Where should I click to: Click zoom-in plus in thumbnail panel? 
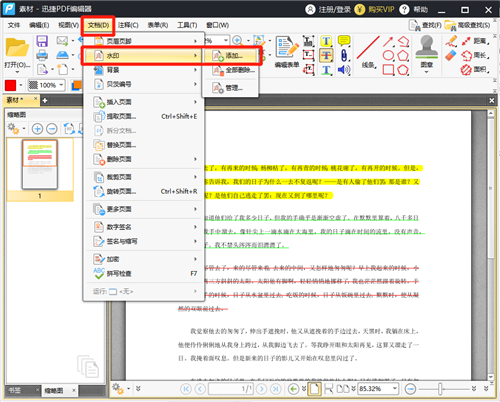(37, 129)
